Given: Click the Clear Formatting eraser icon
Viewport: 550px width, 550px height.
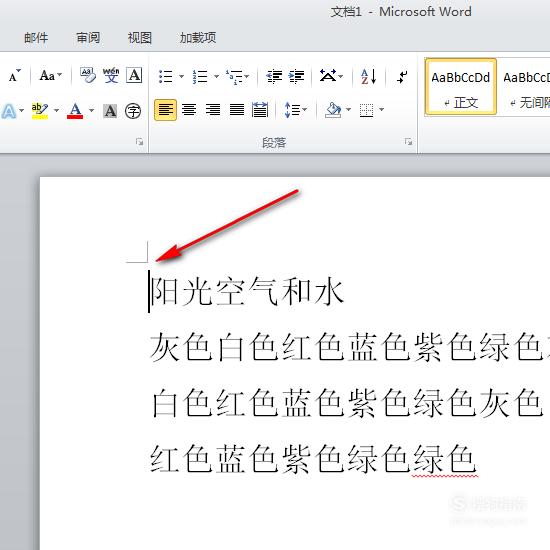Looking at the screenshot, I should 87,75.
